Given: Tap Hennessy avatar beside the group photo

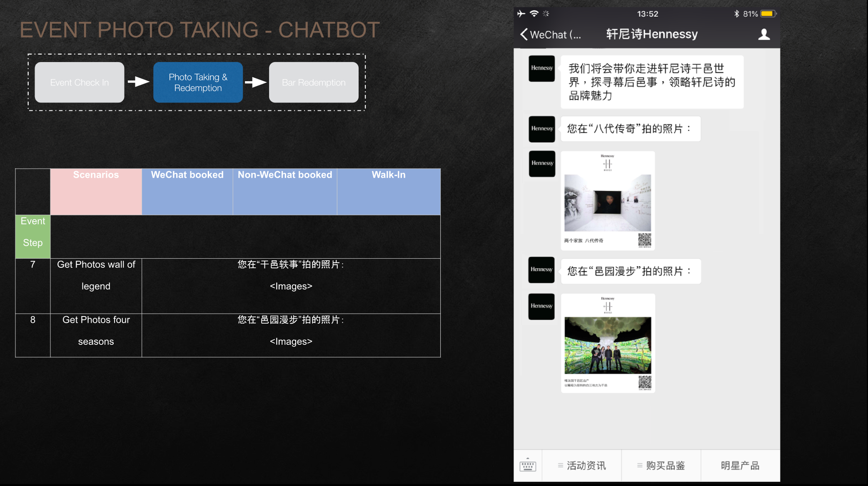Looking at the screenshot, I should click(541, 307).
